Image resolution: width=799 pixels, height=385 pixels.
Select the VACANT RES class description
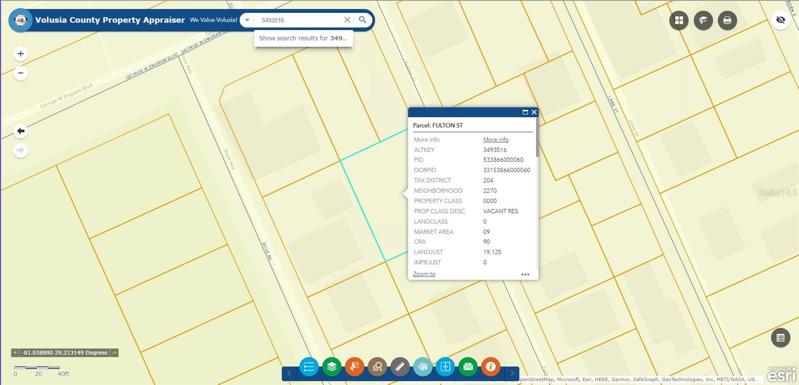500,211
